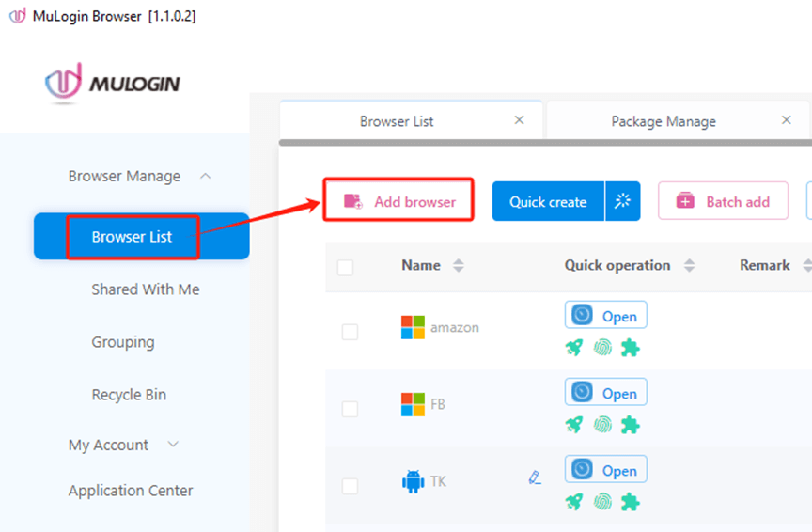Open the TK browser profile
812x532 pixels.
606,469
